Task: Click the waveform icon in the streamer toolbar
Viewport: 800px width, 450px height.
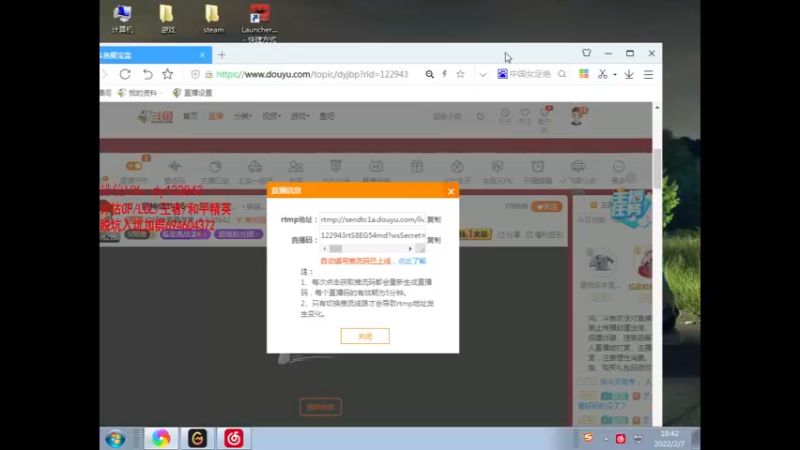Action: (174, 166)
